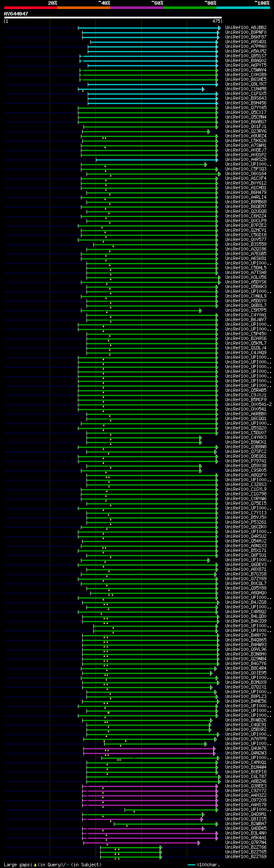Click the UniRef100_B0WDZ6 entry
The image size is (274, 868).
pyautogui.click(x=246, y=720)
